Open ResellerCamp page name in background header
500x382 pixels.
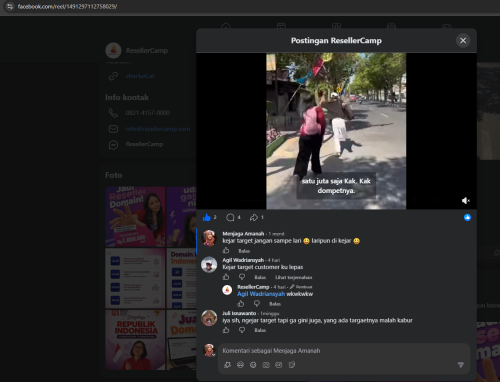pyautogui.click(x=147, y=51)
